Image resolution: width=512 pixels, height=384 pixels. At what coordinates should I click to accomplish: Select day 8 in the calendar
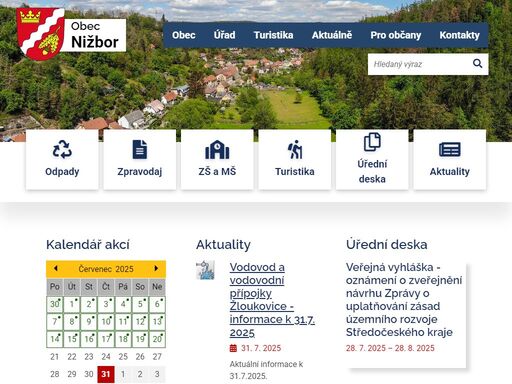point(72,322)
